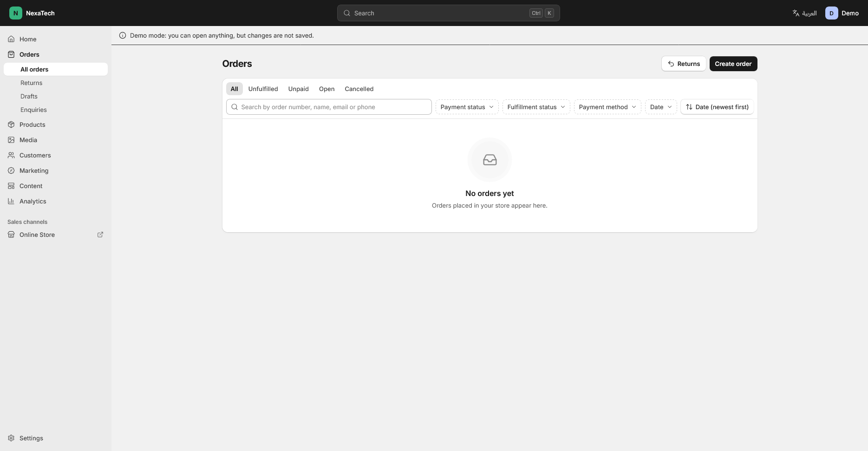This screenshot has height=451, width=868.
Task: Click the Analytics bar chart icon
Action: [x=11, y=201]
